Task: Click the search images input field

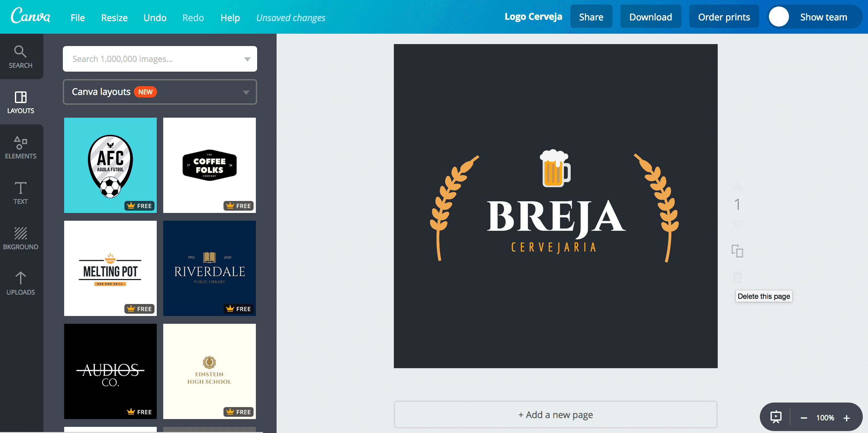Action: (x=160, y=59)
